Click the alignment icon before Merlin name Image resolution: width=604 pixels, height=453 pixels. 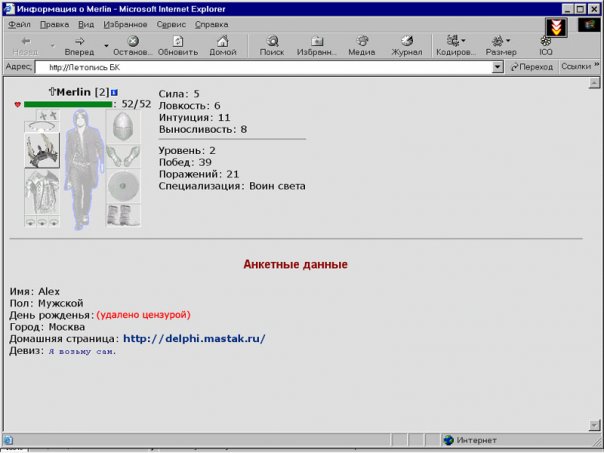click(52, 92)
